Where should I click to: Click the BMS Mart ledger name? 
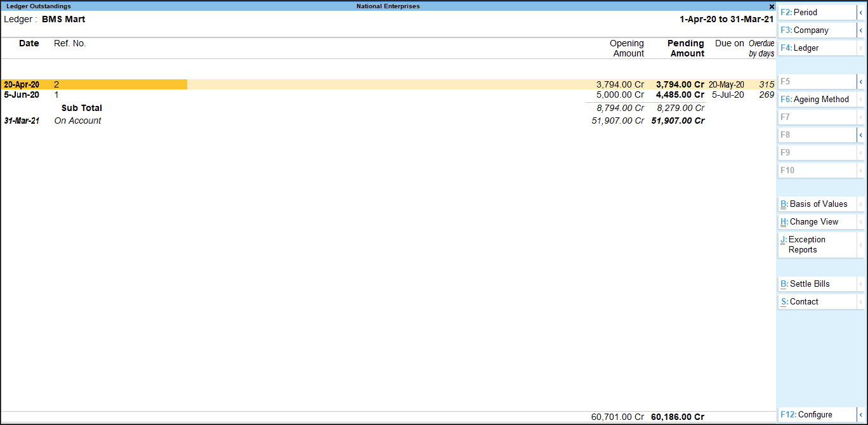click(63, 20)
